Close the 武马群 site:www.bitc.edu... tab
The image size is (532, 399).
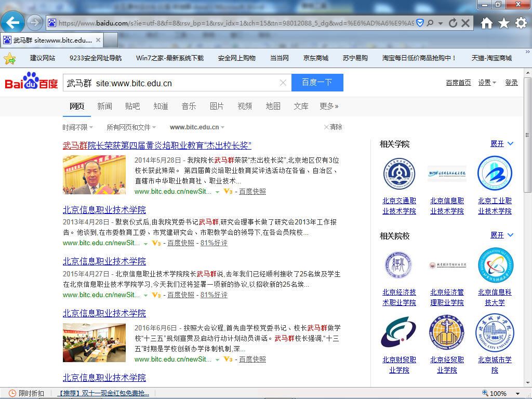click(98, 40)
